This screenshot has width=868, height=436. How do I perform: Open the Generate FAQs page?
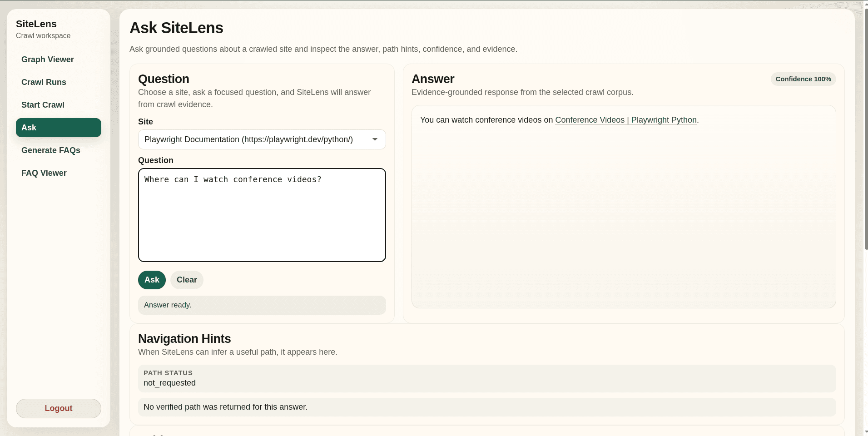click(x=58, y=150)
